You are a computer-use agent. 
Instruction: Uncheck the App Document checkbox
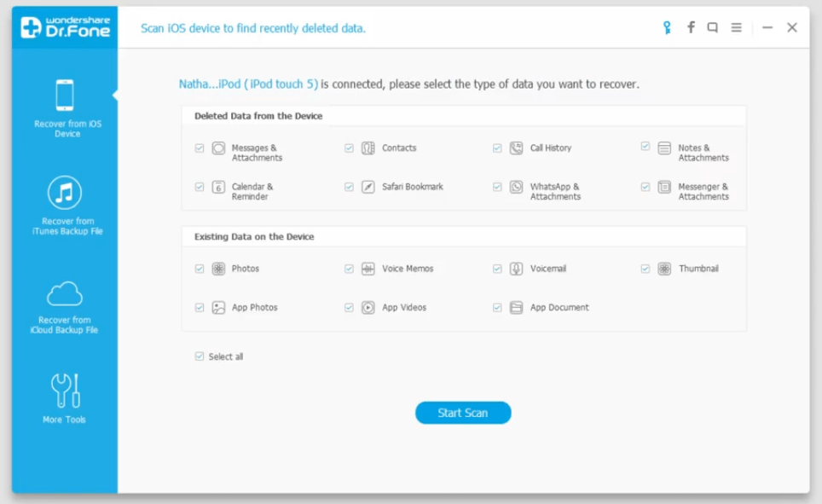pyautogui.click(x=497, y=307)
